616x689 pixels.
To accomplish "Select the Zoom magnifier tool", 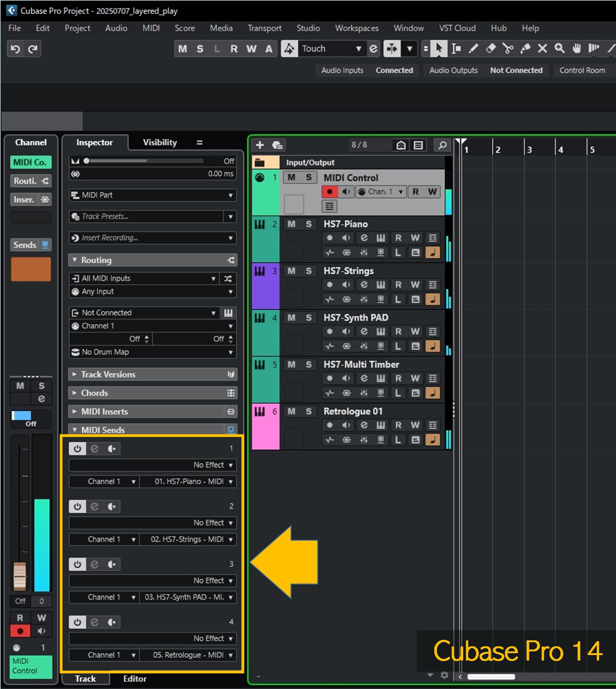I will click(559, 48).
